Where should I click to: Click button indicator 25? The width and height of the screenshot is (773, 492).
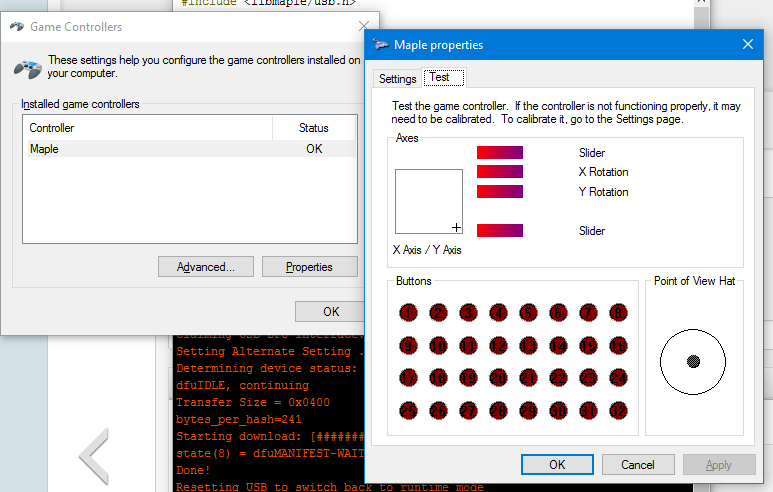click(408, 411)
